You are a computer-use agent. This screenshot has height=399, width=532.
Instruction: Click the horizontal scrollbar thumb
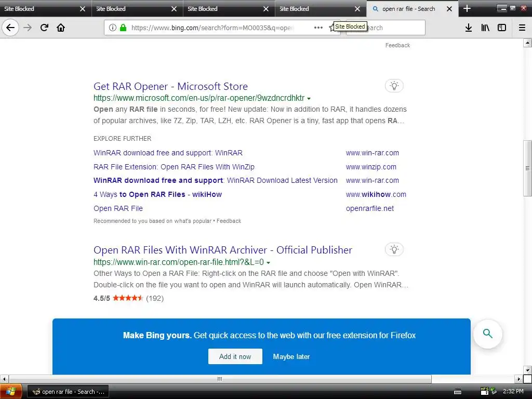coord(220,379)
